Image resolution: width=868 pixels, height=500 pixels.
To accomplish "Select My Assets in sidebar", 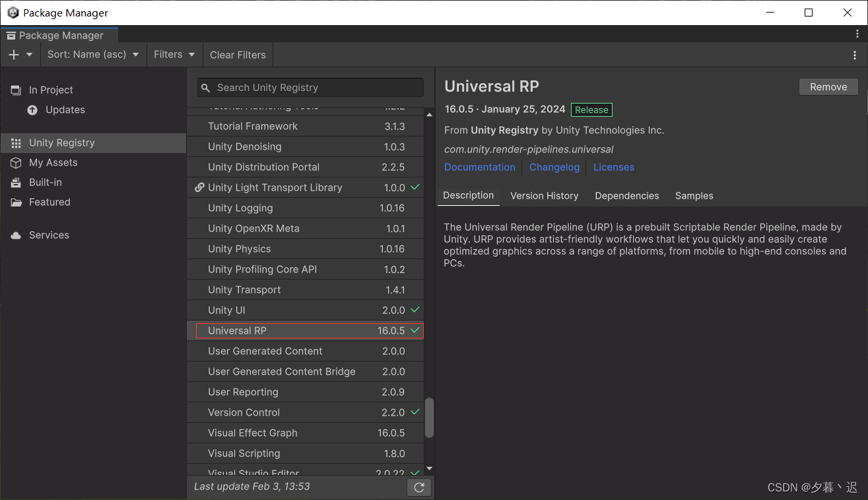I will tap(93, 162).
